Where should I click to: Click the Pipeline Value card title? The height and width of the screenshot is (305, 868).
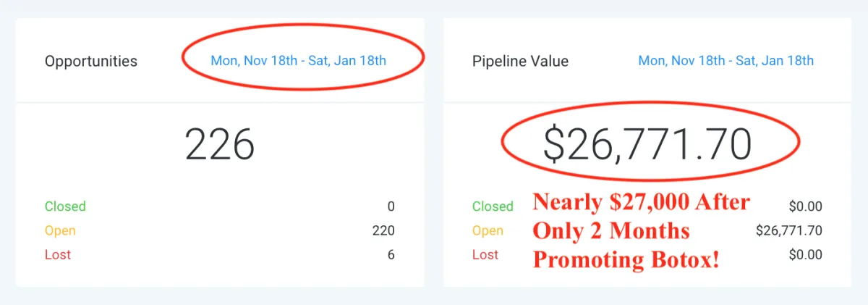520,62
